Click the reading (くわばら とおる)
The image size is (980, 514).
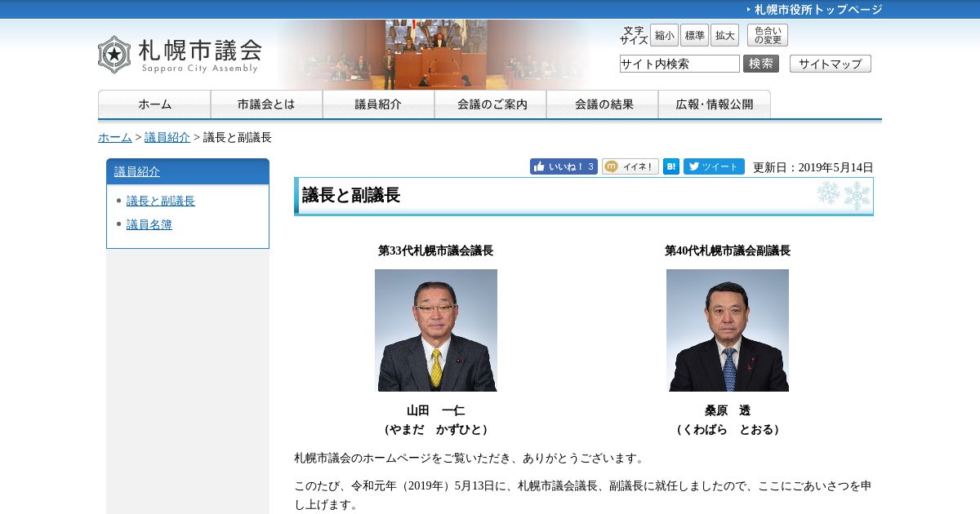point(728,429)
